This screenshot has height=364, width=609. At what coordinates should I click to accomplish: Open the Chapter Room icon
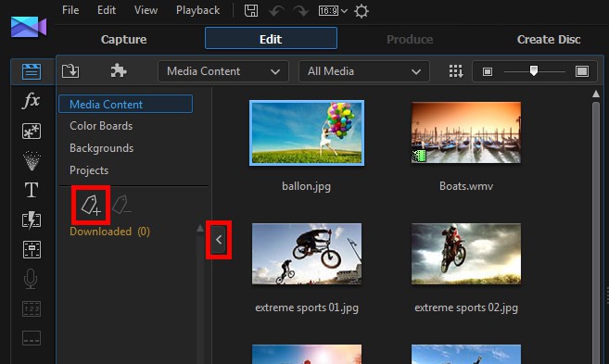pos(32,309)
